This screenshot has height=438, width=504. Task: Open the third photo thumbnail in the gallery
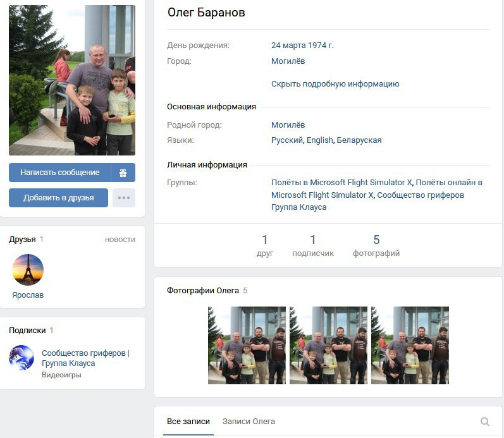pos(410,346)
